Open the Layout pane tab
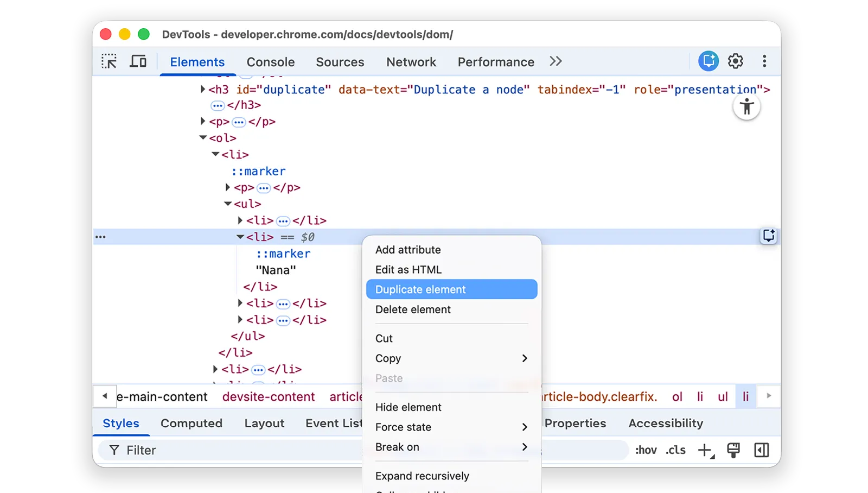The width and height of the screenshot is (868, 493). (264, 424)
